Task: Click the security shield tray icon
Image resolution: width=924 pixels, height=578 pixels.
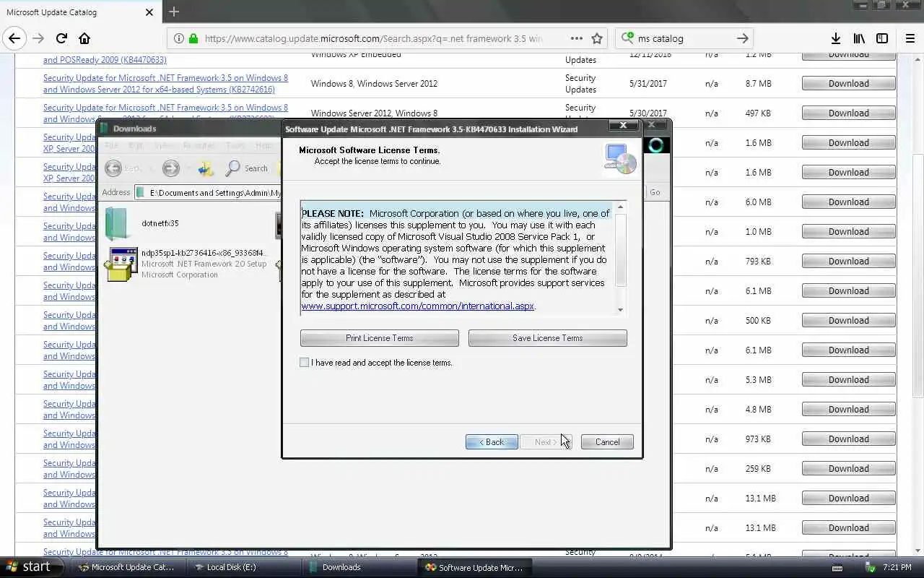Action: click(x=870, y=567)
